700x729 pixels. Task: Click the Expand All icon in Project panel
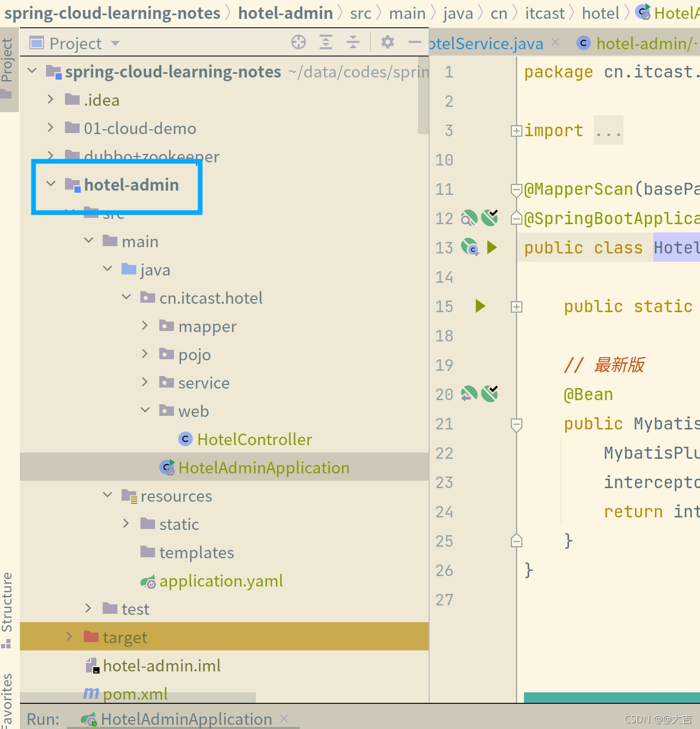click(326, 42)
